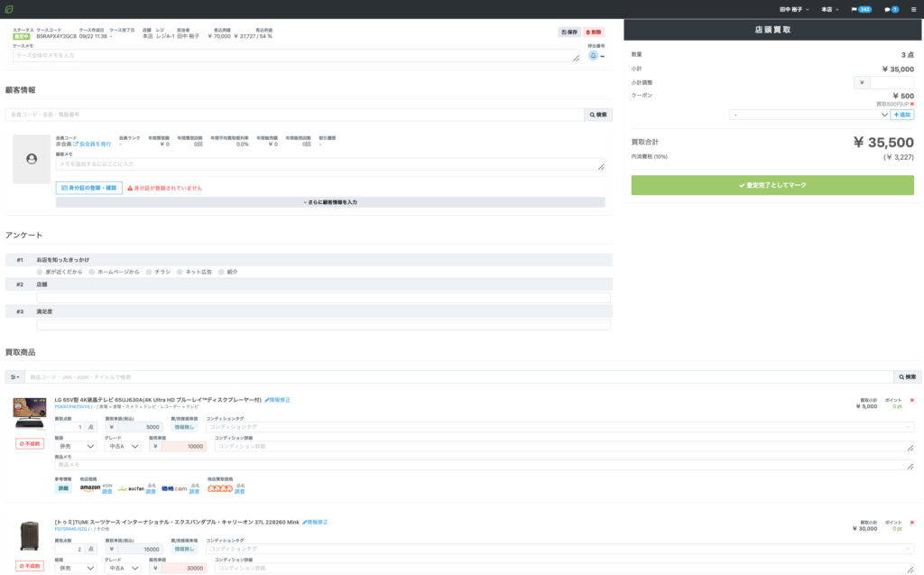
Task: Open the 田中 裕子 user menu
Action: coord(794,9)
